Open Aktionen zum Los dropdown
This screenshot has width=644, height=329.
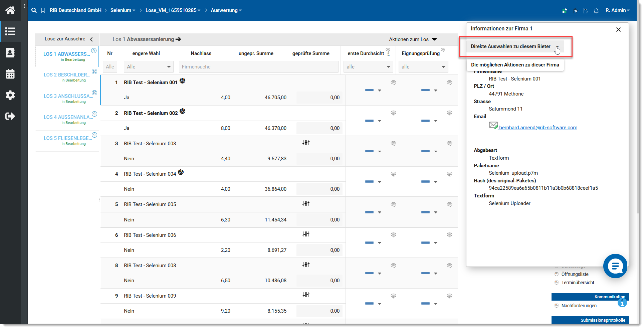(x=413, y=39)
